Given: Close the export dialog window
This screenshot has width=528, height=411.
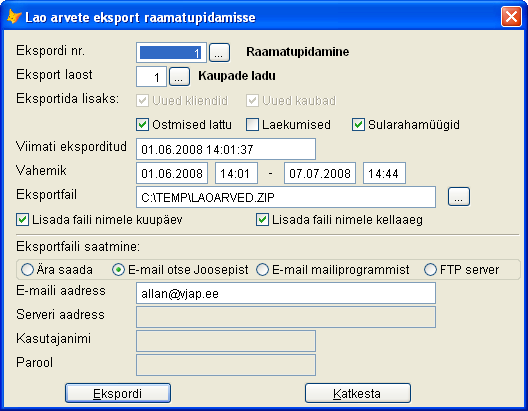Looking at the screenshot, I should point(511,16).
